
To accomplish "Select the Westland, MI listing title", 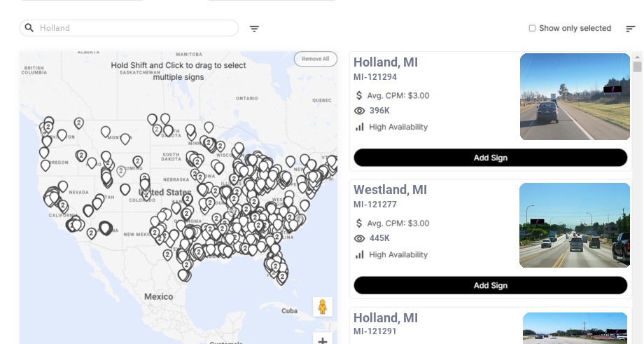I will 390,190.
